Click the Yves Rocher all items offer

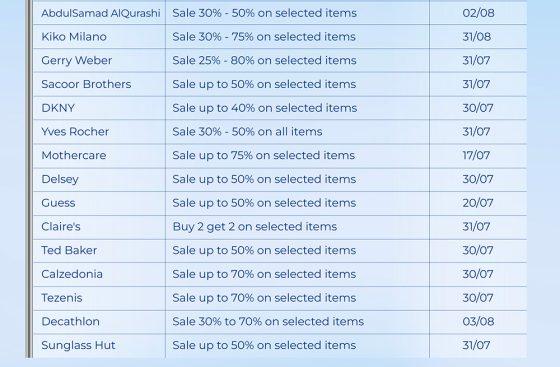click(247, 132)
